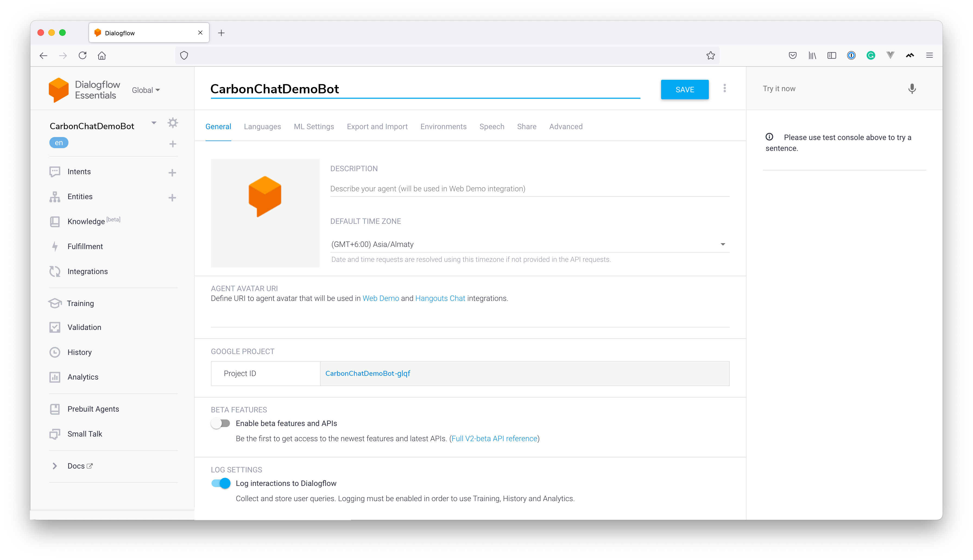Screen dimensions: 973x560
Task: Enable beta features and APIs toggle
Action: pyautogui.click(x=220, y=424)
